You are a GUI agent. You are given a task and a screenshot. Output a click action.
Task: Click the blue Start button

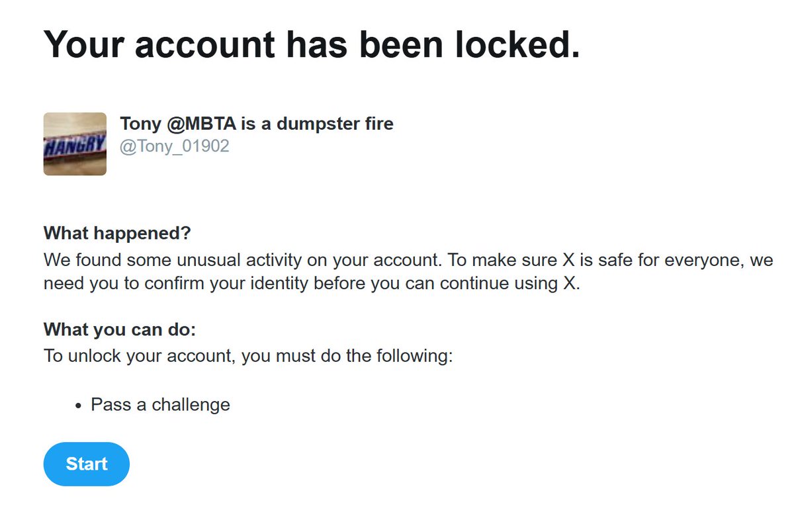[x=87, y=464]
